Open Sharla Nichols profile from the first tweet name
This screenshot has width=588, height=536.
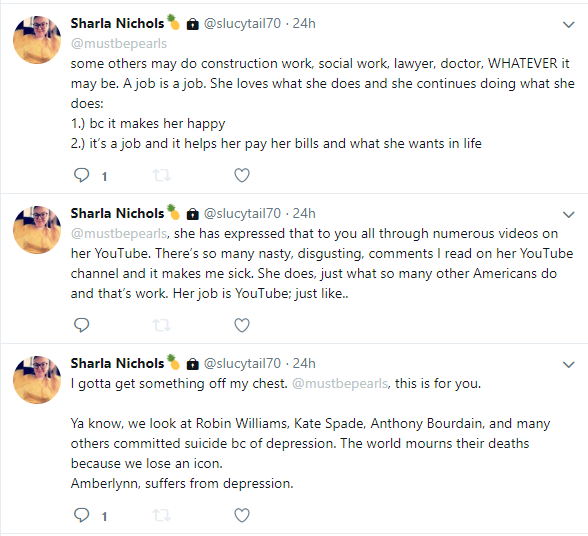point(117,24)
